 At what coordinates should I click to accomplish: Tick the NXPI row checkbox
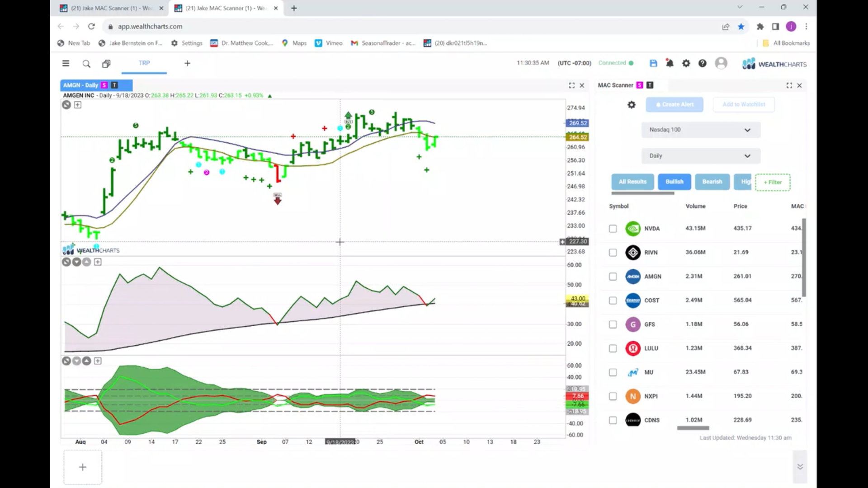[613, 396]
